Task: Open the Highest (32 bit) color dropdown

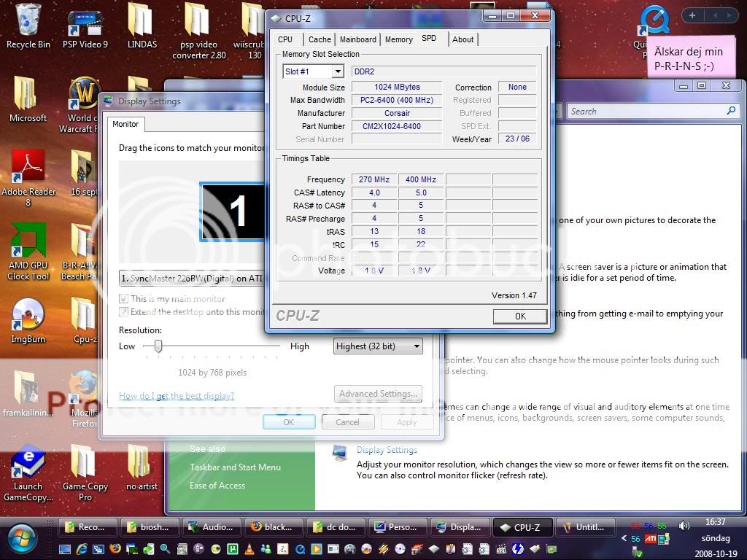Action: (x=378, y=346)
